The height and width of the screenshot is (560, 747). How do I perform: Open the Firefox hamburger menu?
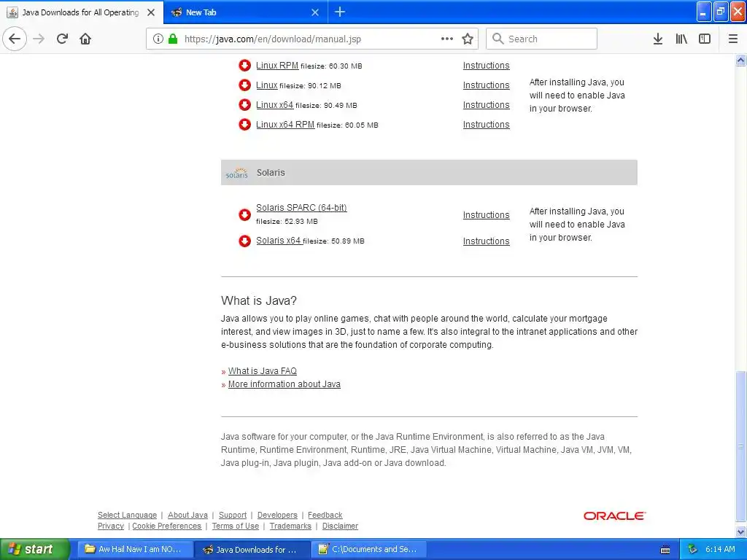tap(733, 39)
